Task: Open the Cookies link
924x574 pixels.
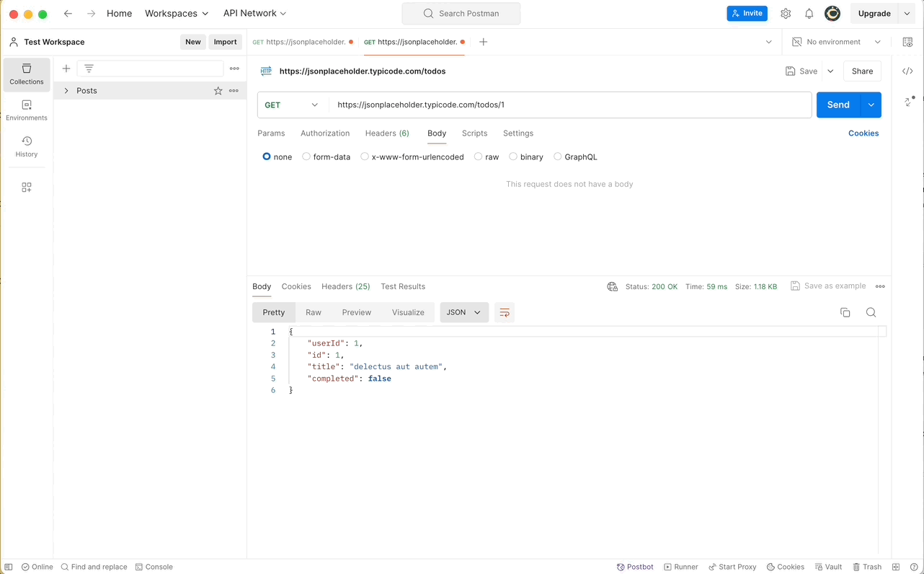Action: (x=863, y=133)
